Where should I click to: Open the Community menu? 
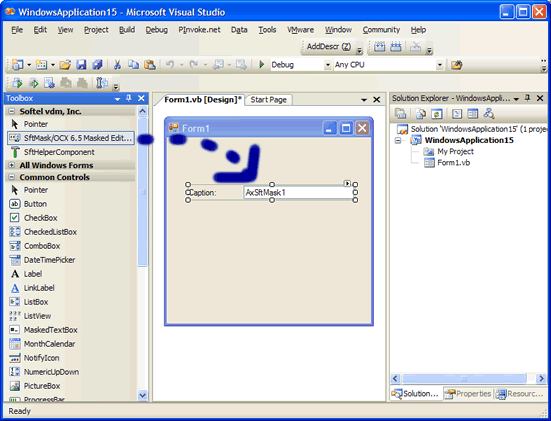point(381,30)
